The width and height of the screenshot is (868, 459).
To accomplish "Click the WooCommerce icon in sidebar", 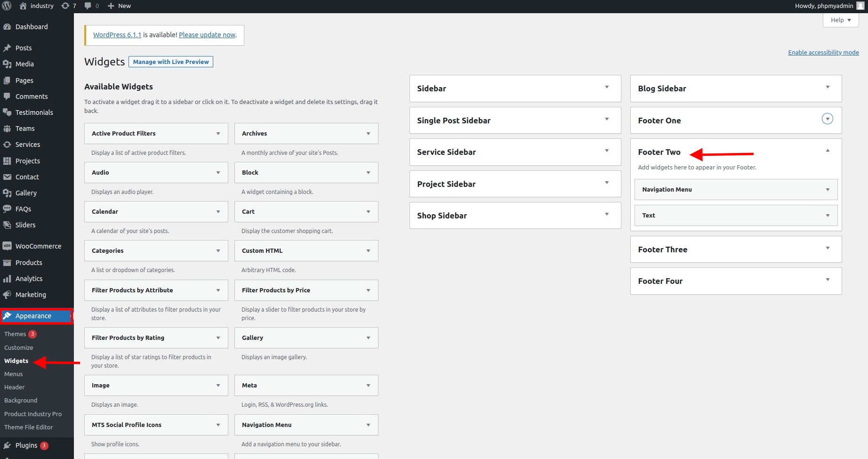I will (x=7, y=246).
